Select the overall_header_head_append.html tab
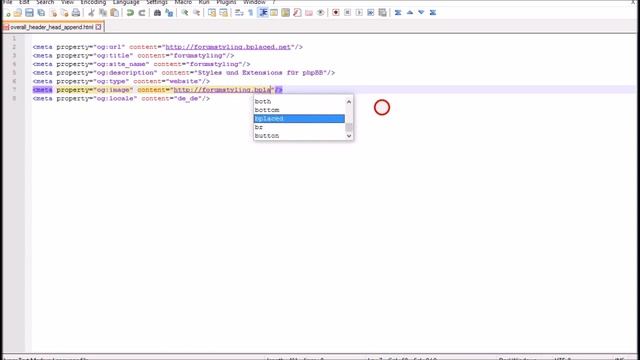The width and height of the screenshot is (640, 360). click(52, 27)
